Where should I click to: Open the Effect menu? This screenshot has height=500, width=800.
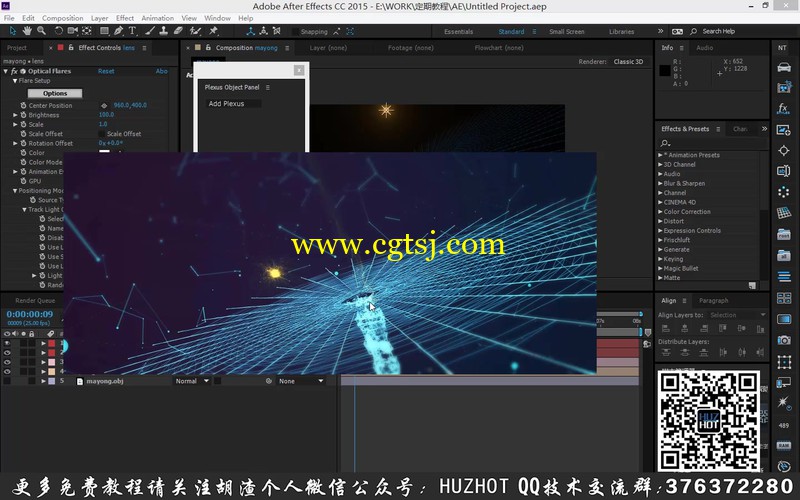pos(124,18)
